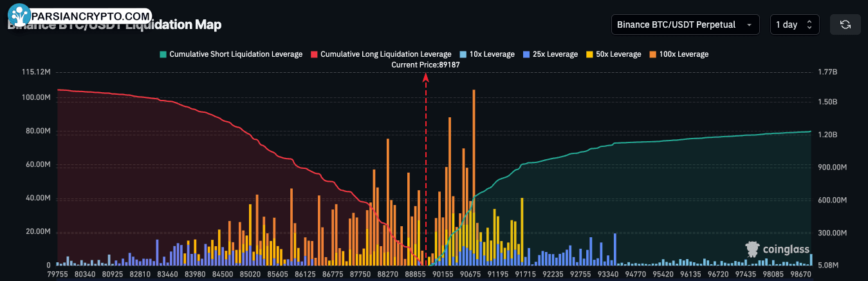Click the 98670 price axis label
Image resolution: width=868 pixels, height=281 pixels.
coord(800,275)
